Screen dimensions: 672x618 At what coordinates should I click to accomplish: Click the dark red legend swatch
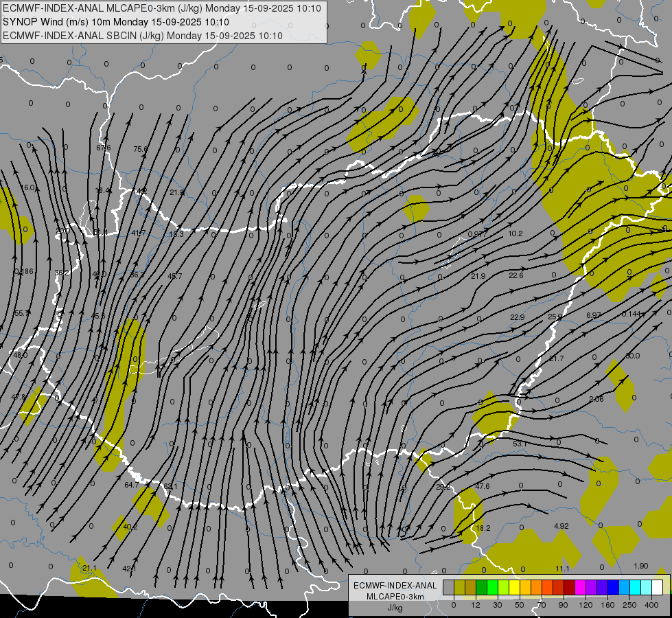coord(570,587)
